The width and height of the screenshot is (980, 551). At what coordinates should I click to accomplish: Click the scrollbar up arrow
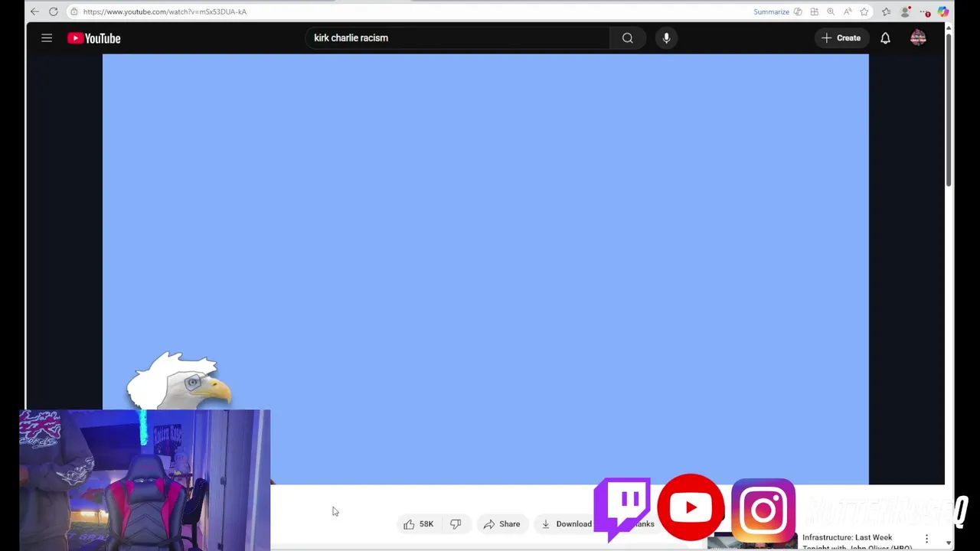[x=949, y=28]
